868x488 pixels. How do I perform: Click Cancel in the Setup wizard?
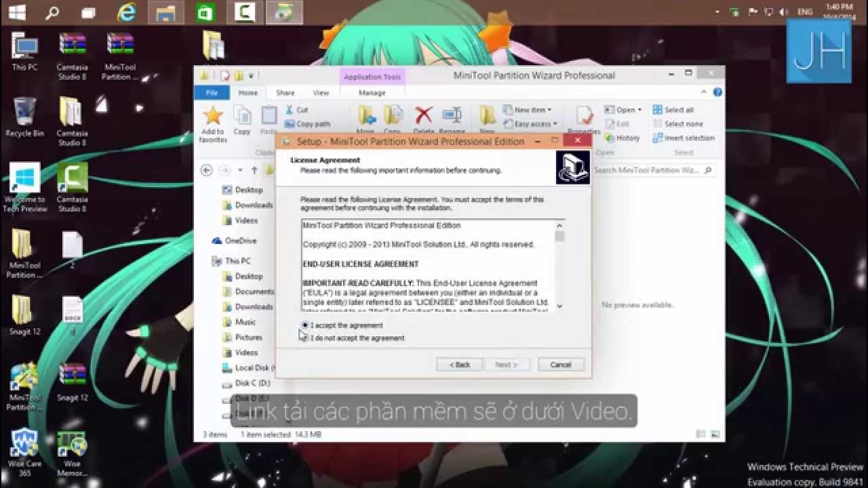point(561,365)
